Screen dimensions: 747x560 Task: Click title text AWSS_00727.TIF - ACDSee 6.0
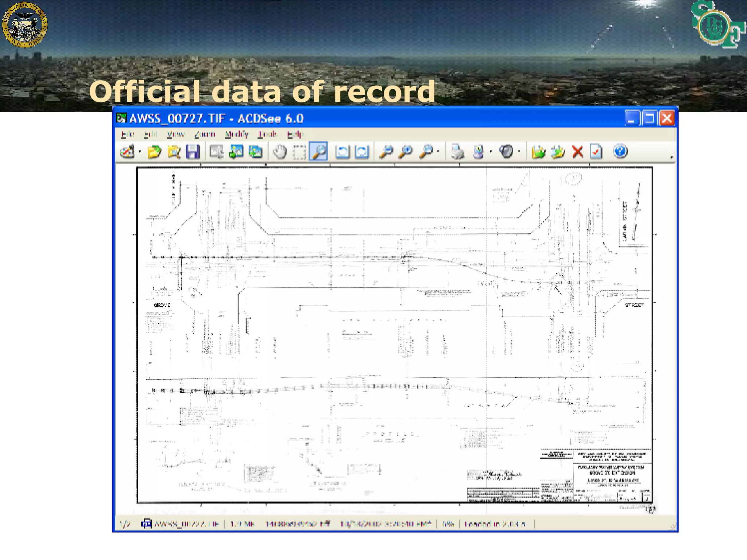point(216,118)
